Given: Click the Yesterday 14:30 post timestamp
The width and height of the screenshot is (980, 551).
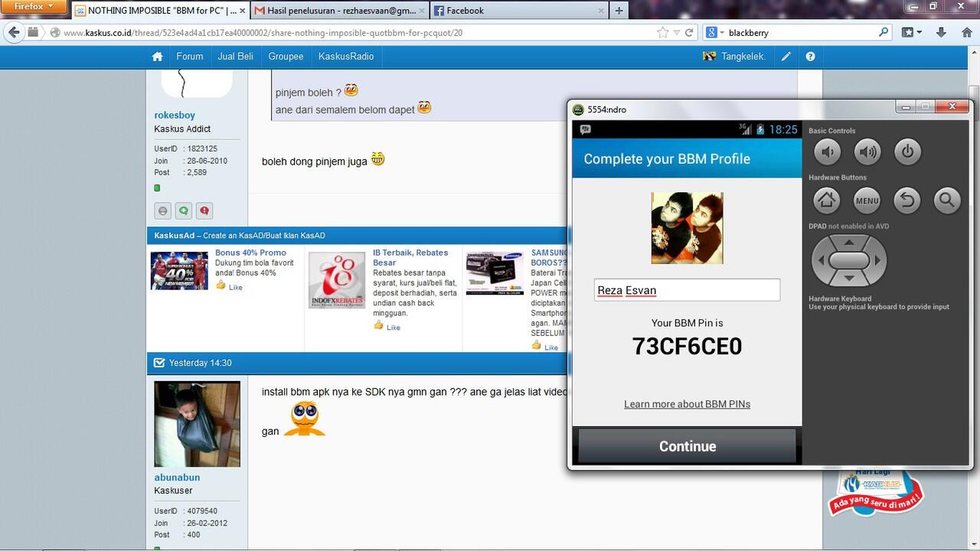Looking at the screenshot, I should 200,363.
